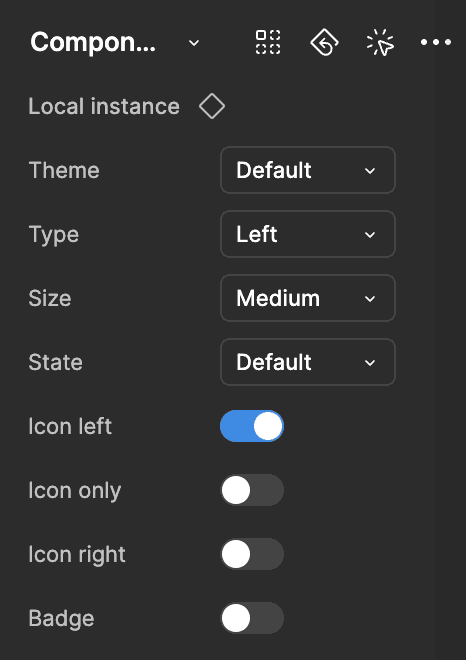The width and height of the screenshot is (466, 660).
Task: Click the cursor sparkle interaction icon
Action: point(381,42)
